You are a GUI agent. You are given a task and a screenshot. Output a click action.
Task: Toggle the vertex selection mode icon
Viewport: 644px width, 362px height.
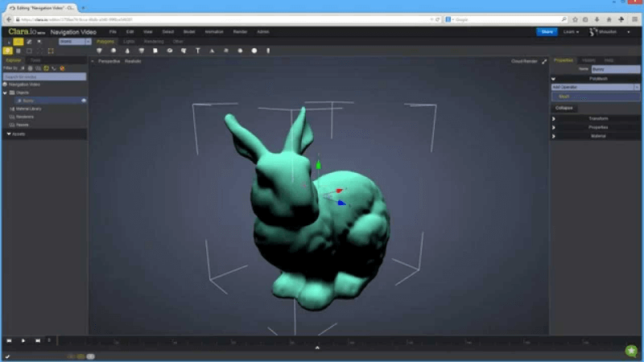[39, 51]
